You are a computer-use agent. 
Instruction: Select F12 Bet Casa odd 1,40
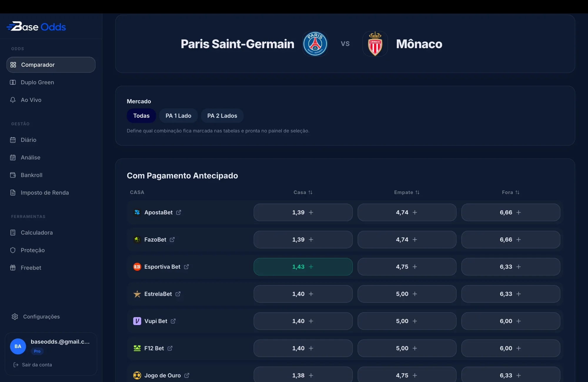point(303,348)
